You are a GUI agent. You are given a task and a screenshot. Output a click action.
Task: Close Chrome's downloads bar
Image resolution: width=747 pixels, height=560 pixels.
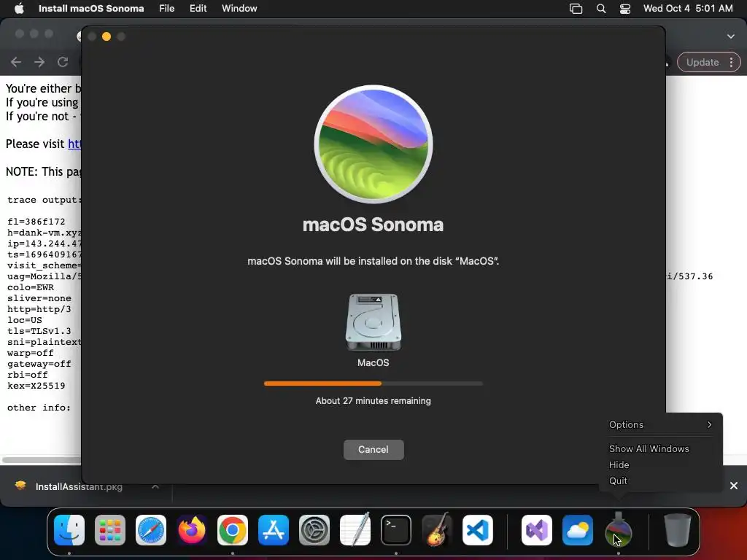click(x=734, y=486)
